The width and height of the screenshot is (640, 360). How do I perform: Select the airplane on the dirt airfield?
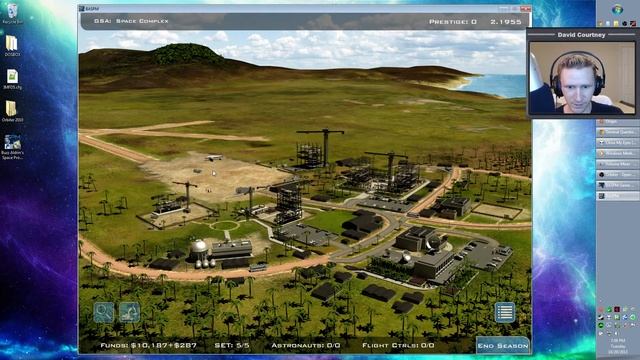(x=213, y=158)
